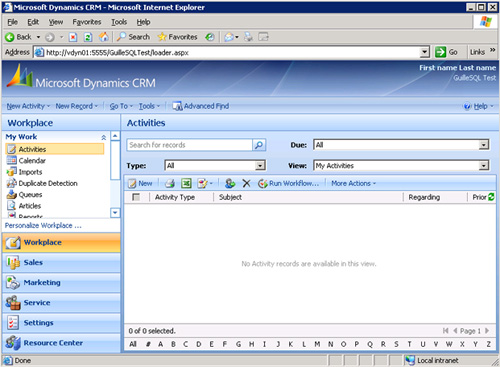The width and height of the screenshot is (500, 367).
Task: Click the Help icon in CRM toolbar
Action: 467,106
